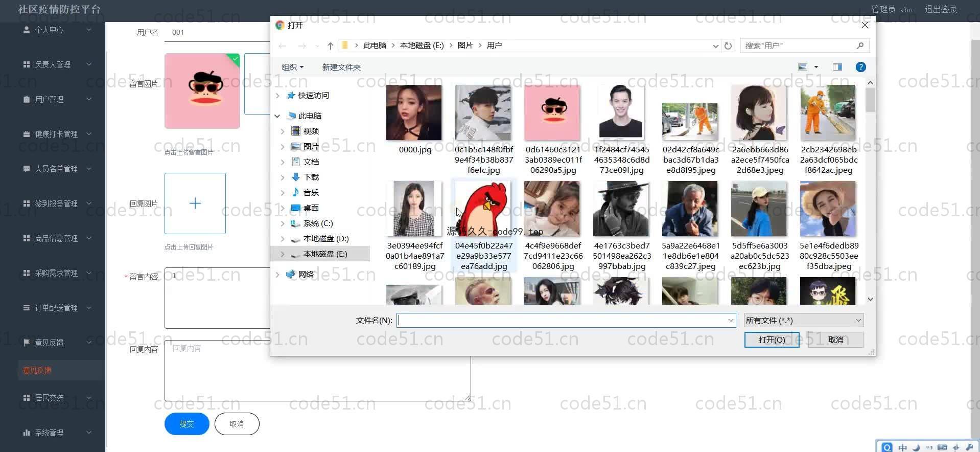Toggle the preview pane icon
Viewport: 980px width, 452px height.
click(837, 67)
